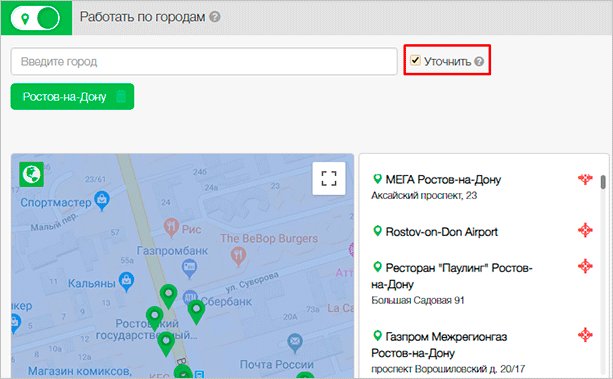Delete Ростов-на-Дону city with trash icon

click(121, 96)
